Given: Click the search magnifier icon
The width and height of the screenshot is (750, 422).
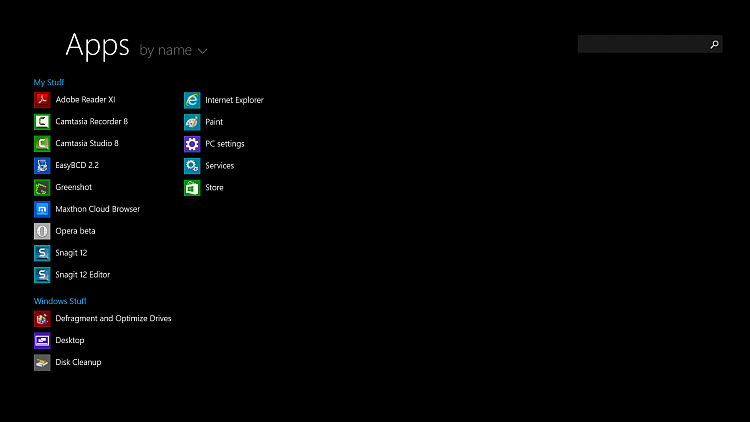Looking at the screenshot, I should pos(714,44).
